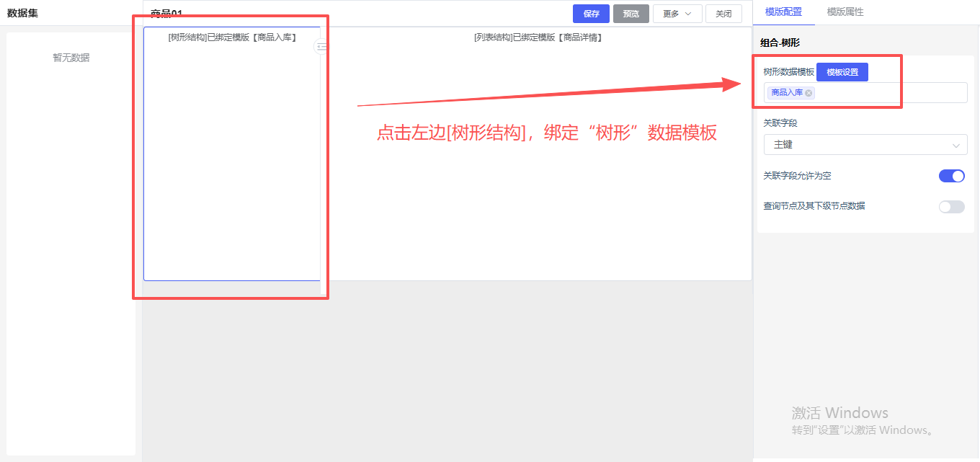Click the splitter handle icon between the panes
This screenshot has height=462, width=980.
click(x=321, y=47)
